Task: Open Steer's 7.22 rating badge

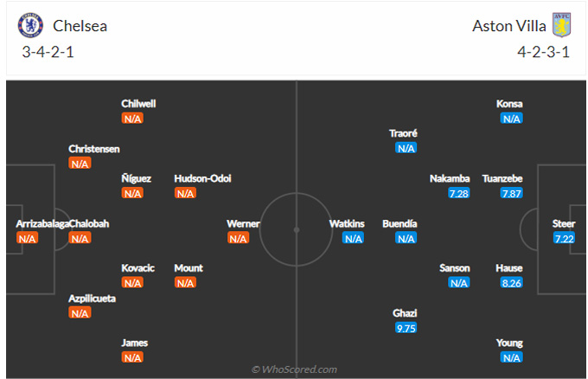Action: (565, 238)
